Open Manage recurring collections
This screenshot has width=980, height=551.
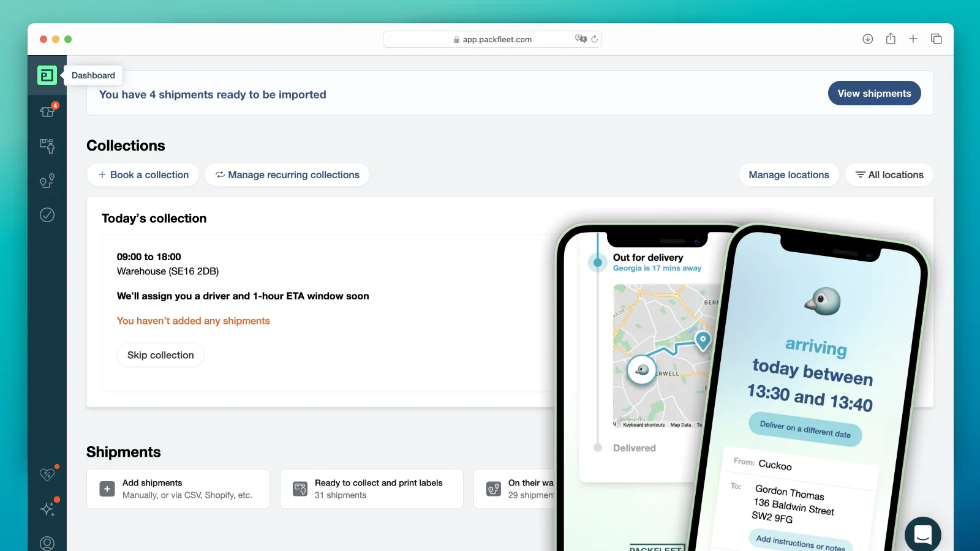[287, 174]
